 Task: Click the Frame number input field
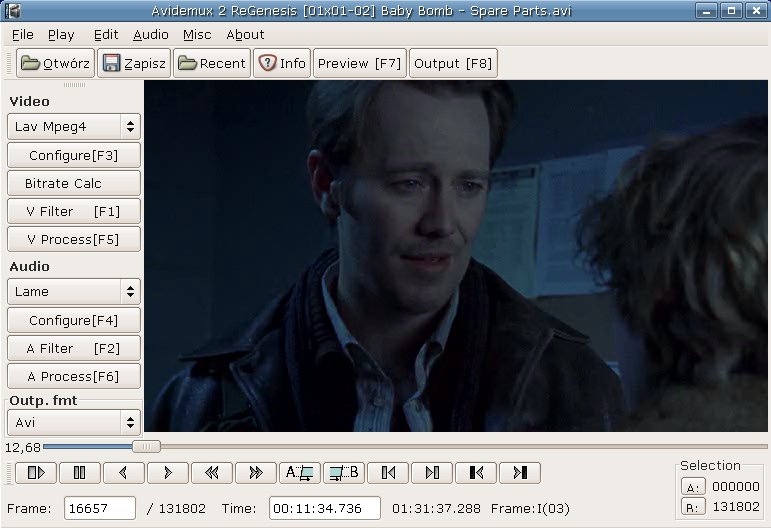pos(99,508)
